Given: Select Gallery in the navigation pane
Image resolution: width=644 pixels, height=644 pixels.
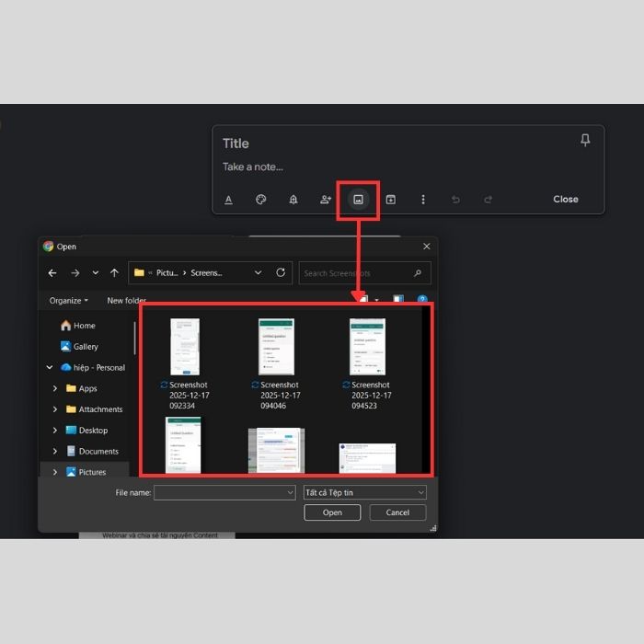Looking at the screenshot, I should 79,347.
